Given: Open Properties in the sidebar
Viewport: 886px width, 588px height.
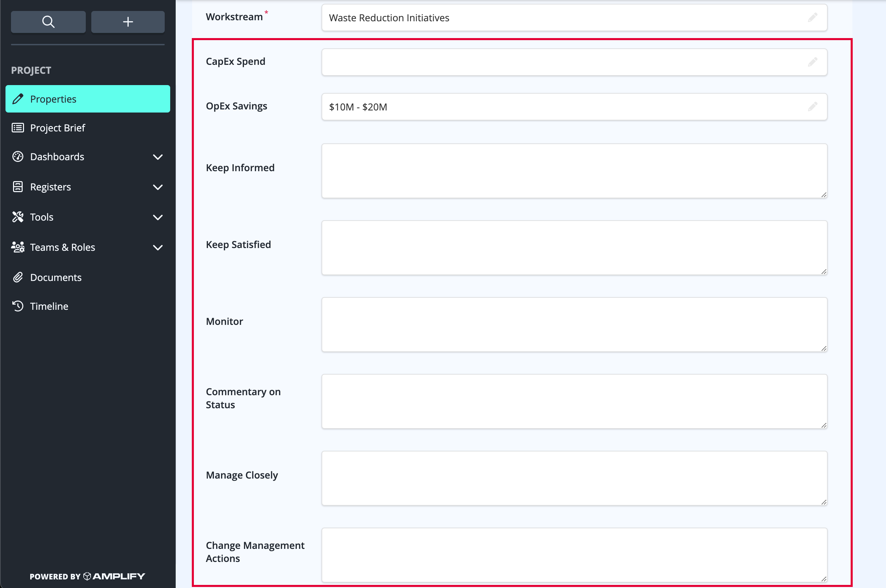Looking at the screenshot, I should [x=88, y=99].
